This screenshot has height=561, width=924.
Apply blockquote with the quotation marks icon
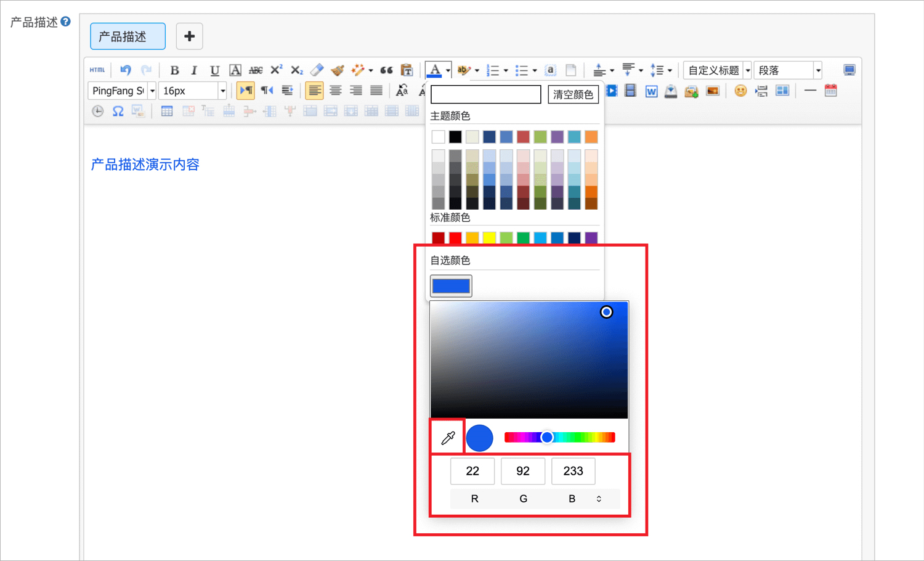[386, 70]
